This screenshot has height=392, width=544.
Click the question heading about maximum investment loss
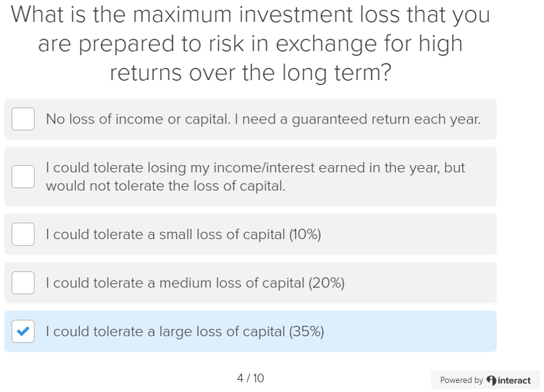coord(251,44)
